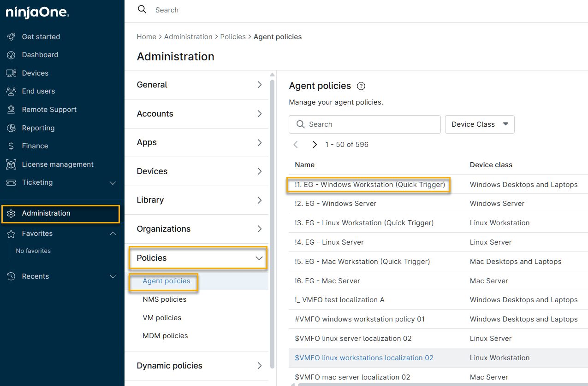Screen dimensions: 588x386
Task: Expand the Apps section chevron
Action: (x=259, y=142)
